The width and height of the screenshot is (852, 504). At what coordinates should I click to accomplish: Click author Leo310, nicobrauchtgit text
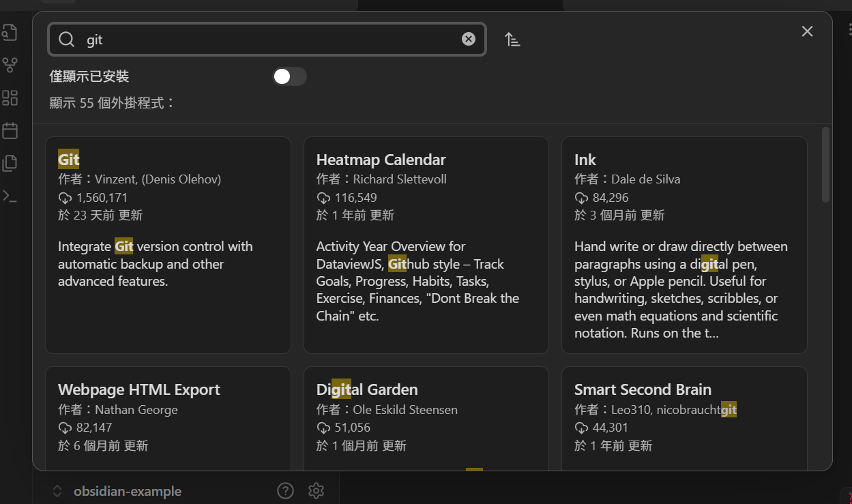click(674, 410)
